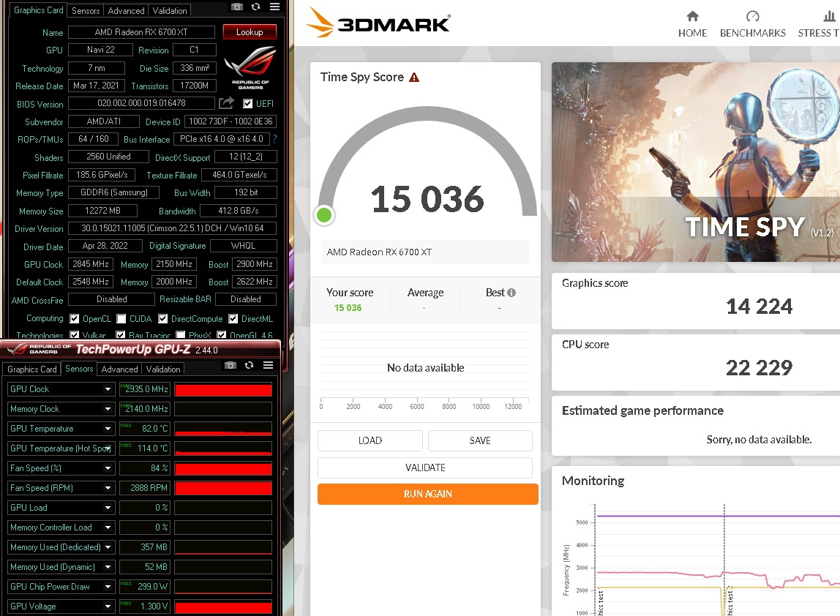Open the GPU Temperature (Hot Spot) dropdown

tap(108, 448)
